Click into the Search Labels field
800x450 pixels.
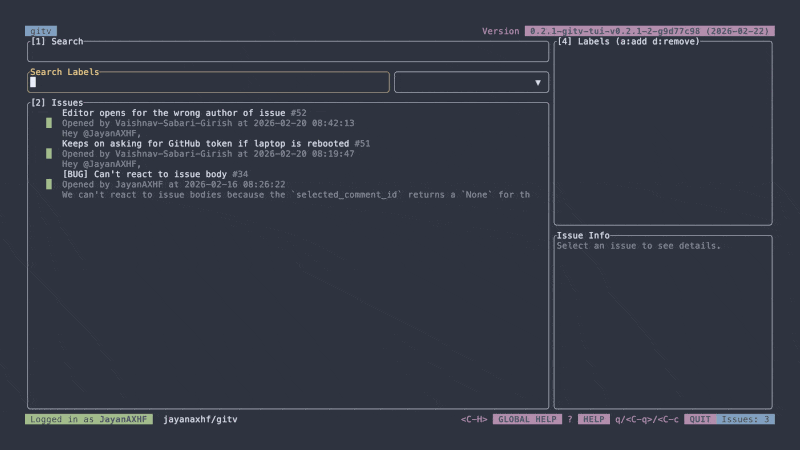(x=208, y=82)
